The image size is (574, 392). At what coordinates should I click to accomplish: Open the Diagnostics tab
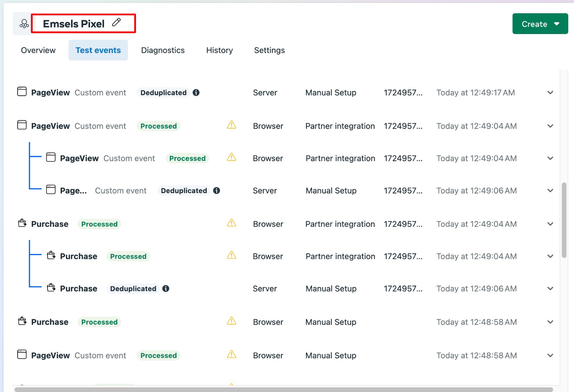point(163,50)
